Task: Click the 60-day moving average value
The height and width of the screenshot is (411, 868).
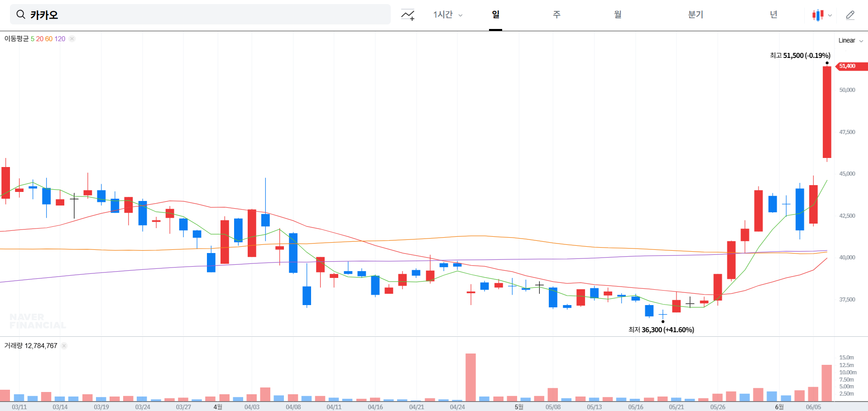Action: point(49,39)
